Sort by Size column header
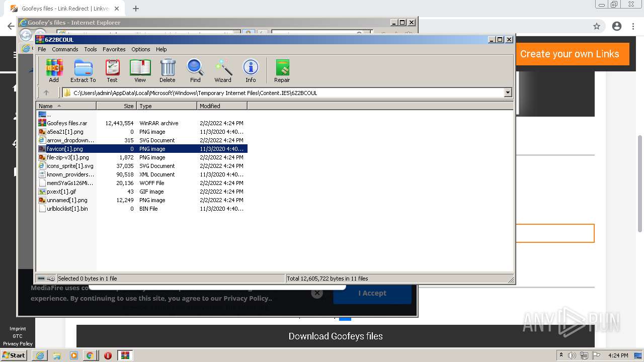The image size is (644, 362). coord(116,106)
